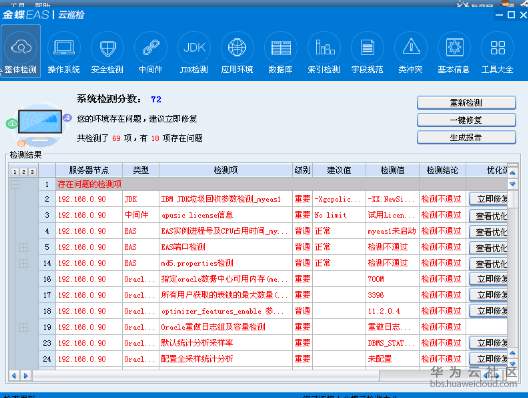The image size is (528, 398).
Task: Expand the outline group beside row 19
Action: [x=23, y=327]
